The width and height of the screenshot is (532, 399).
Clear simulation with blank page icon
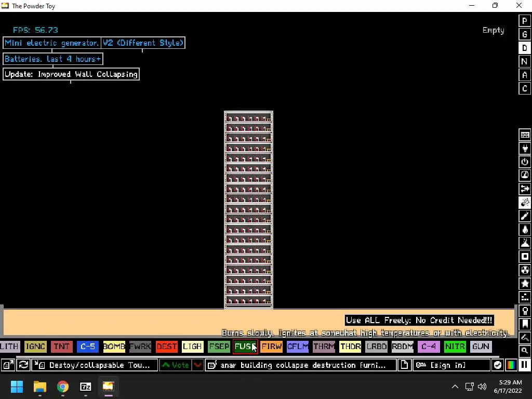click(x=404, y=365)
